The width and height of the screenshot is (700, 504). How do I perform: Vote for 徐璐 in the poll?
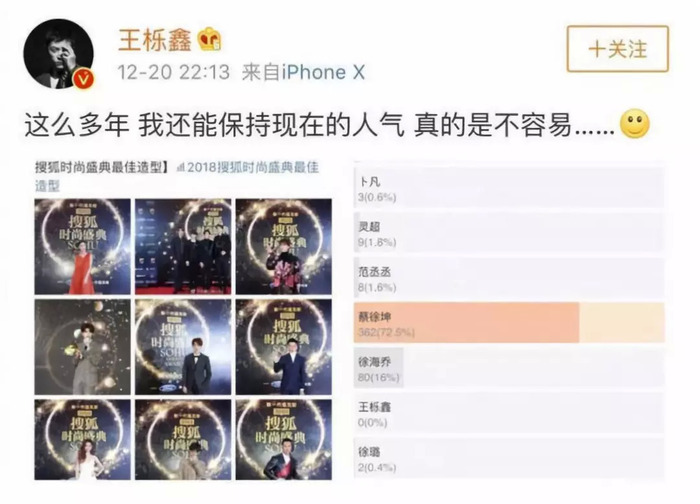pos(509,458)
